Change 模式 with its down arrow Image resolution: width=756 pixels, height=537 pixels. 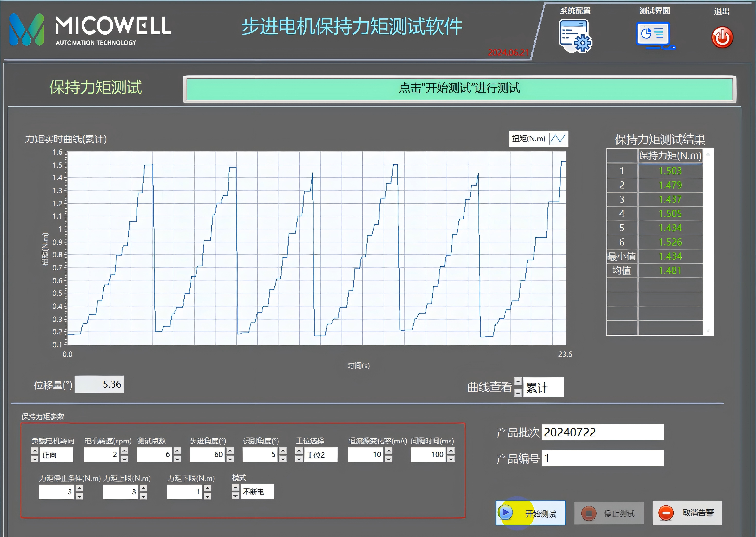click(x=235, y=496)
